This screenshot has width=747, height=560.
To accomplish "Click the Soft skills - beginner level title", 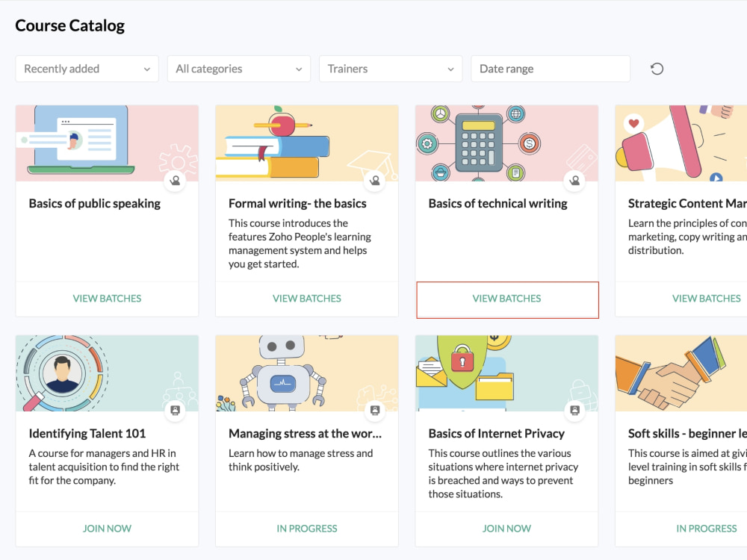I will [x=687, y=434].
